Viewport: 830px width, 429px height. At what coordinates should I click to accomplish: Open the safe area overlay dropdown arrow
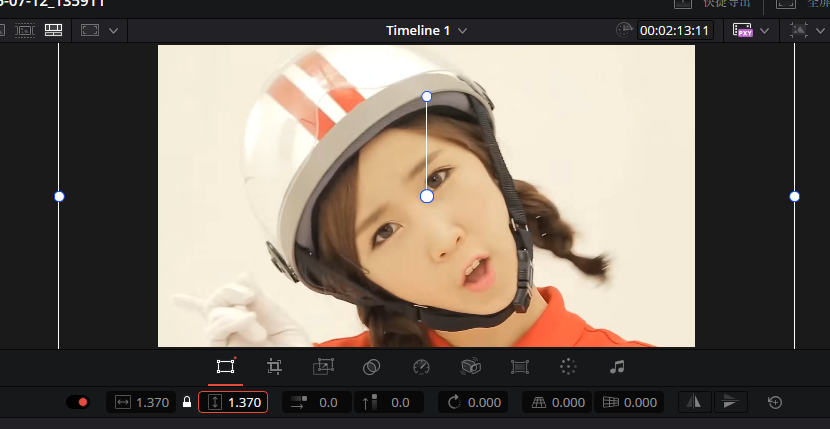pyautogui.click(x=113, y=31)
